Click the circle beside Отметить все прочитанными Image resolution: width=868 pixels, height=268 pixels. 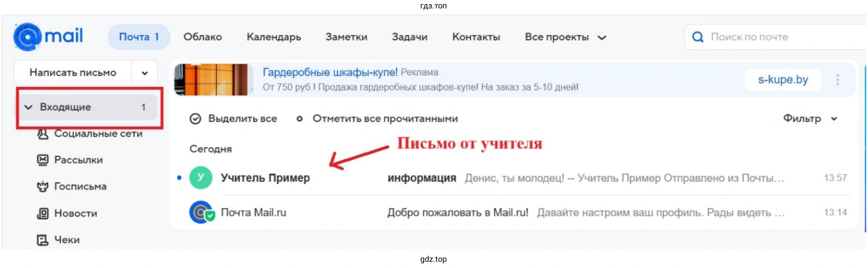coord(300,119)
